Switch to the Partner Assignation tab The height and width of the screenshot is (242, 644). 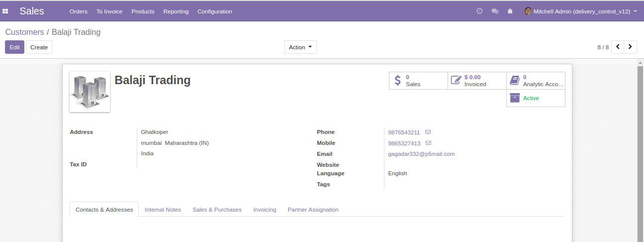coord(313,210)
